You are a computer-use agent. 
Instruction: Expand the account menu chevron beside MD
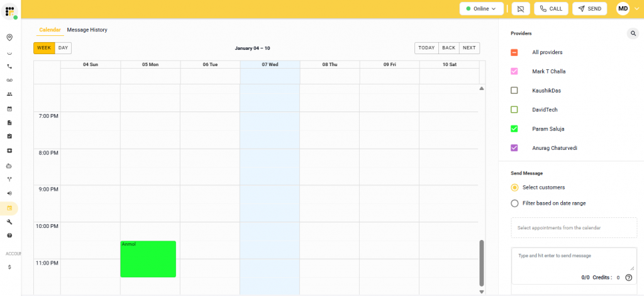(x=636, y=9)
